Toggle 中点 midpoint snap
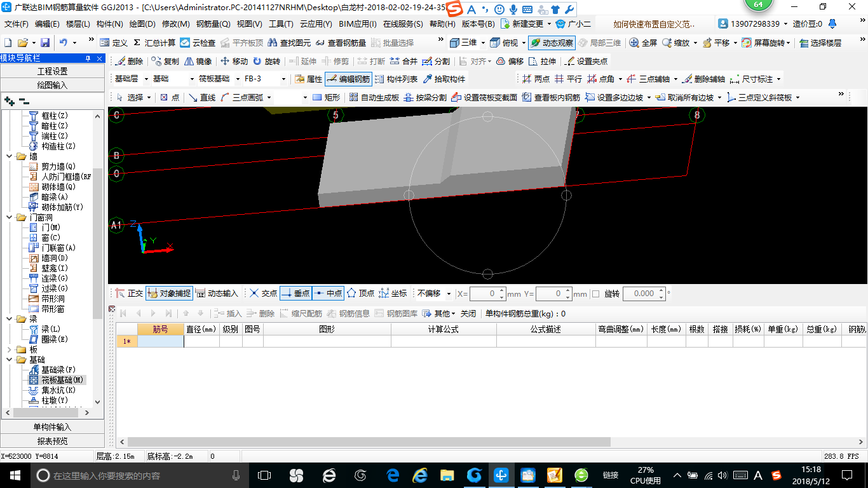The width and height of the screenshot is (868, 488). coord(328,294)
